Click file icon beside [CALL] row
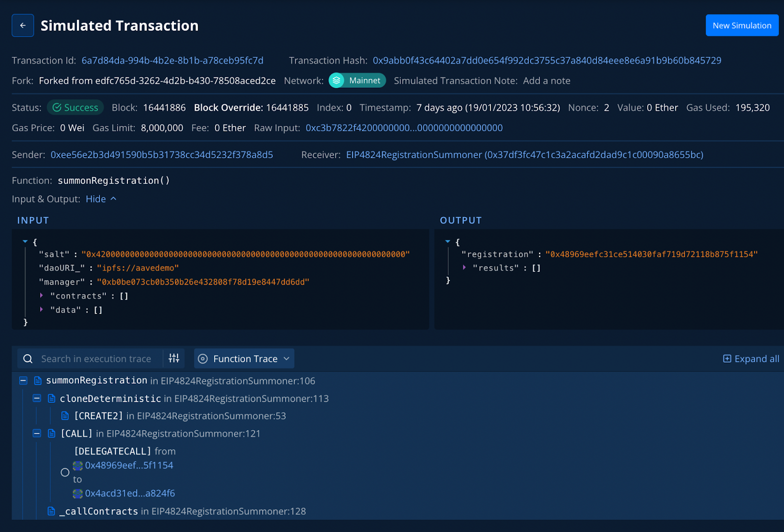 click(51, 434)
